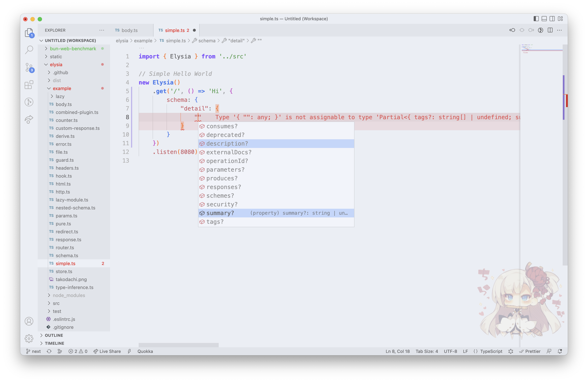The width and height of the screenshot is (588, 382).
Task: Select UTF-8 encoding in status bar
Action: pos(450,351)
